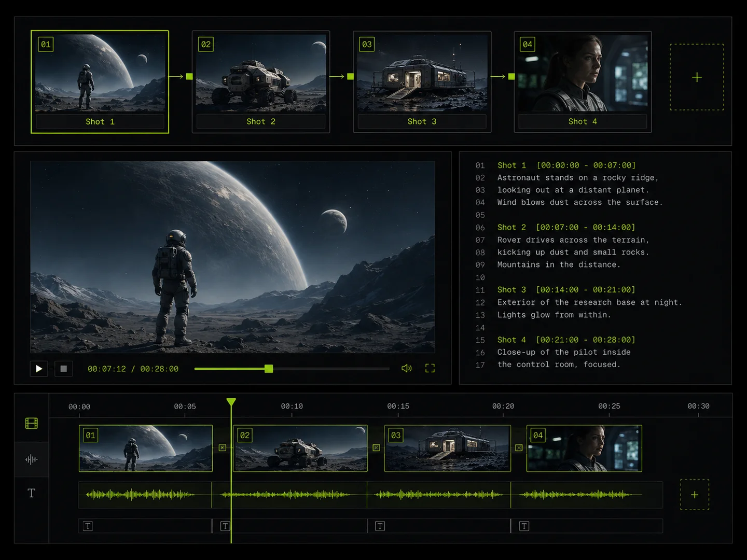Select Shot 4 pilot storyboard card
This screenshot has height=560, width=747.
(x=583, y=82)
